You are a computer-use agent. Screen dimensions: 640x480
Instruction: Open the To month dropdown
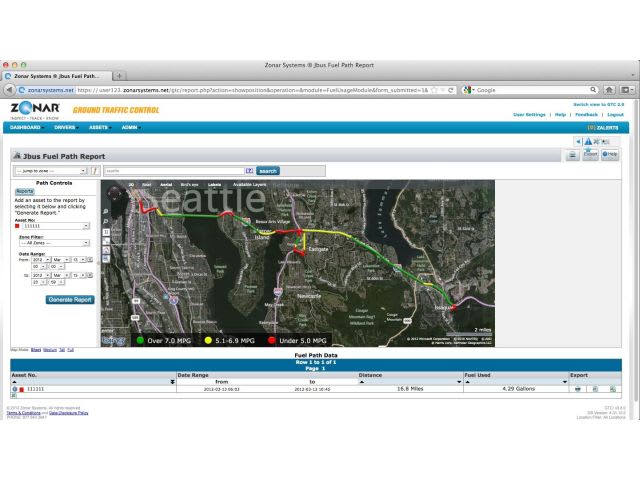pyautogui.click(x=61, y=276)
